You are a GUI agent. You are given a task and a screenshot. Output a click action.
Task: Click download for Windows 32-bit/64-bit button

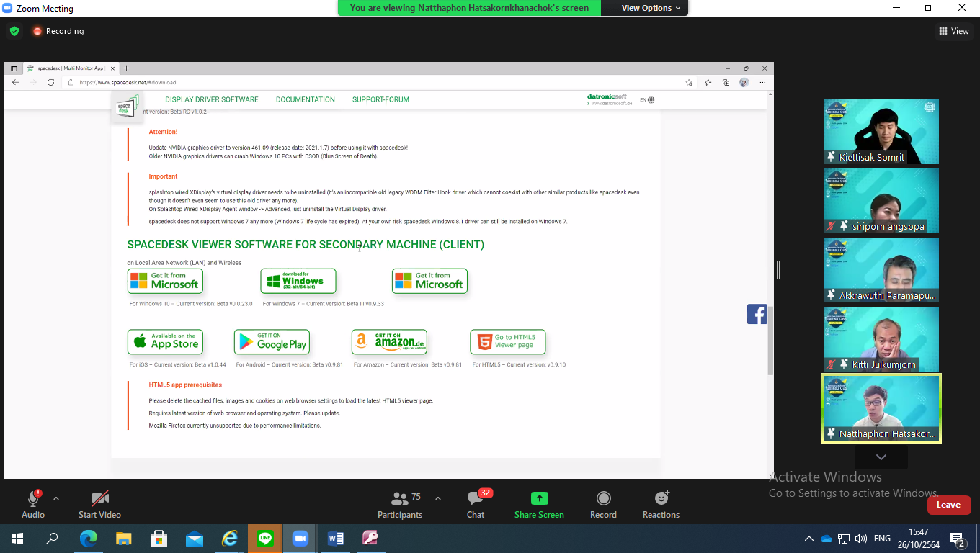[298, 281]
